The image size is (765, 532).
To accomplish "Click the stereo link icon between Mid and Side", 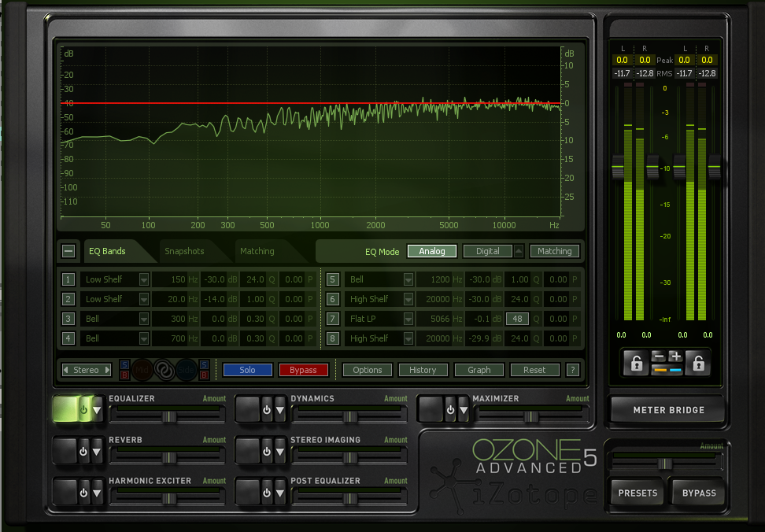I will [x=164, y=370].
